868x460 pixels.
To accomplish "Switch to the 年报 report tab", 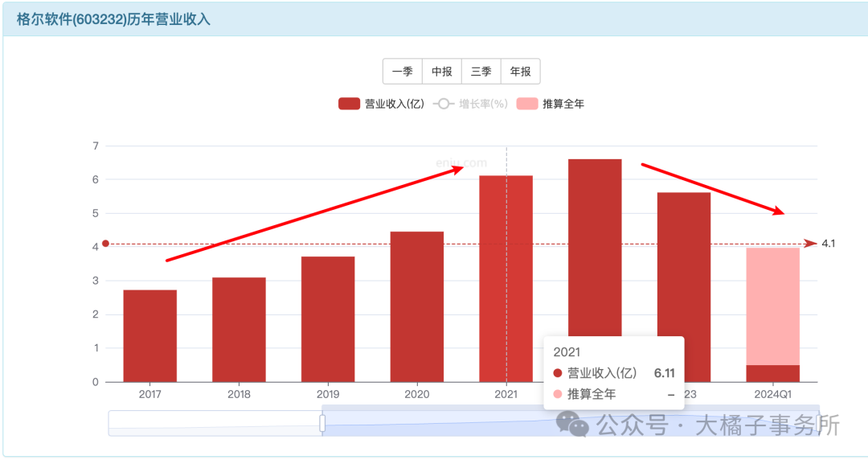I will [520, 72].
